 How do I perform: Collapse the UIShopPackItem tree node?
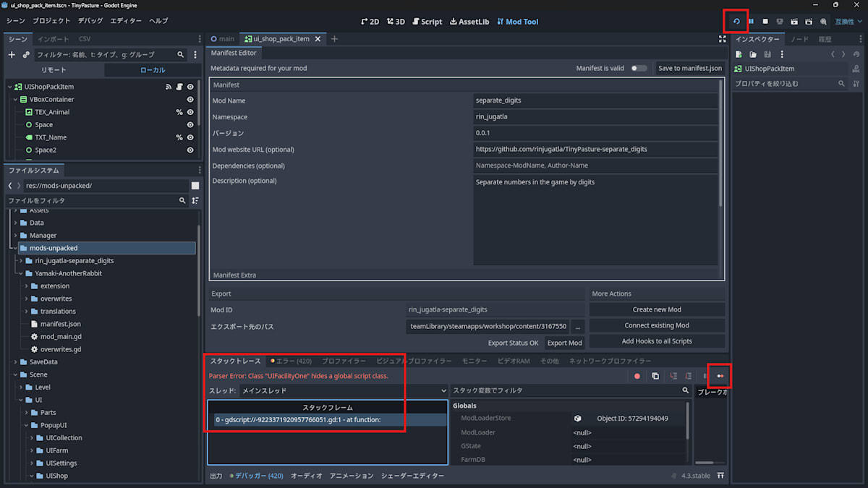(x=11, y=87)
